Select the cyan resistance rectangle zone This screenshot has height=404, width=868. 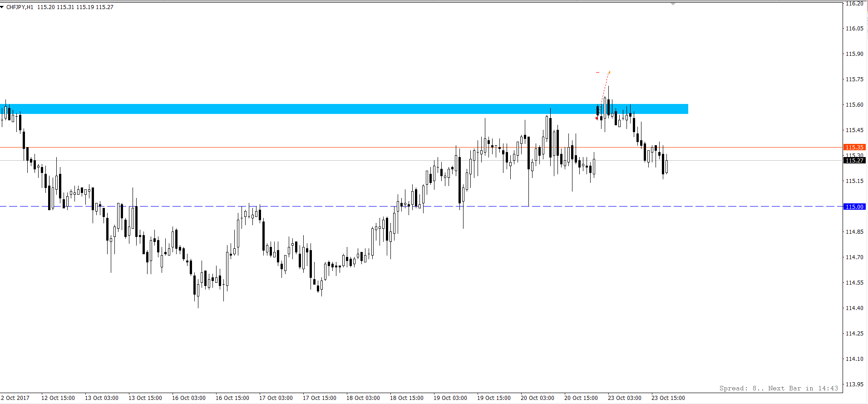click(344, 109)
